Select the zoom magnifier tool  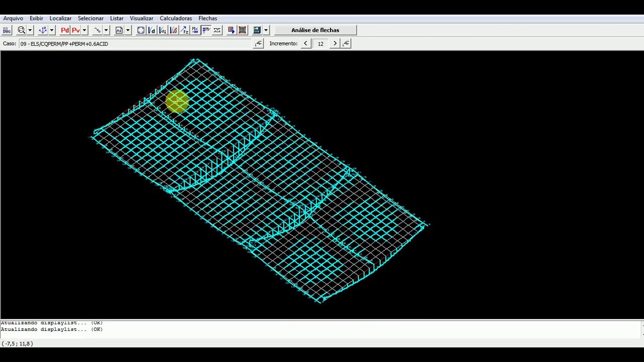point(21,30)
